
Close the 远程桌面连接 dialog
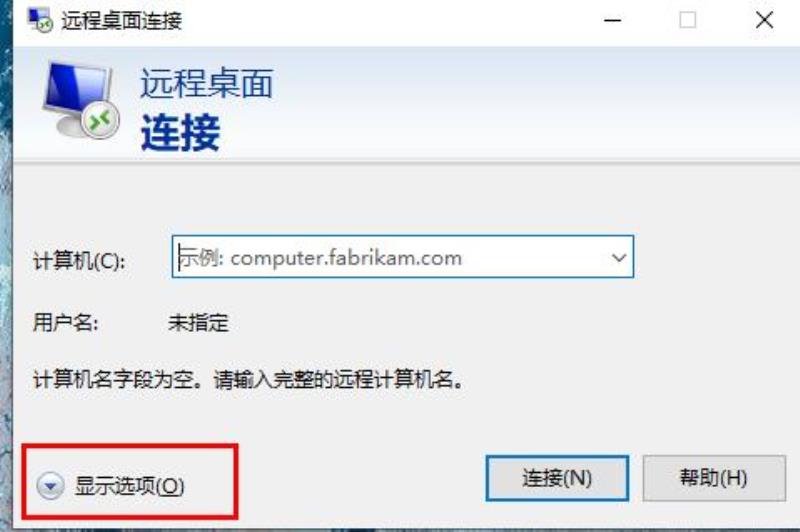coord(764,20)
